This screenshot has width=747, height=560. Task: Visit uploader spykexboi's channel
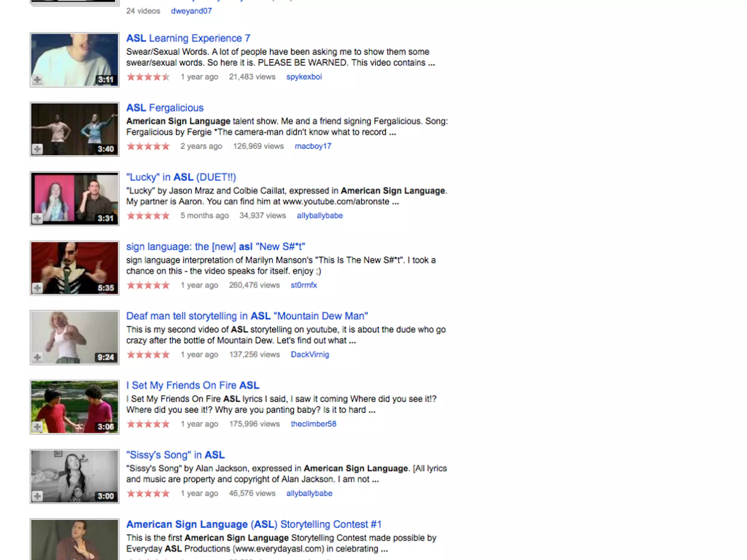[304, 77]
